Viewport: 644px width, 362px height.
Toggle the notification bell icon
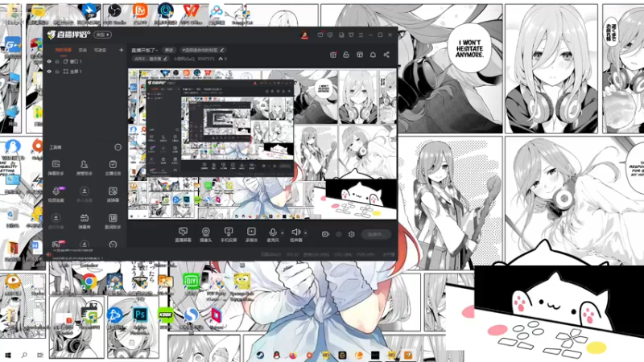pos(373,55)
